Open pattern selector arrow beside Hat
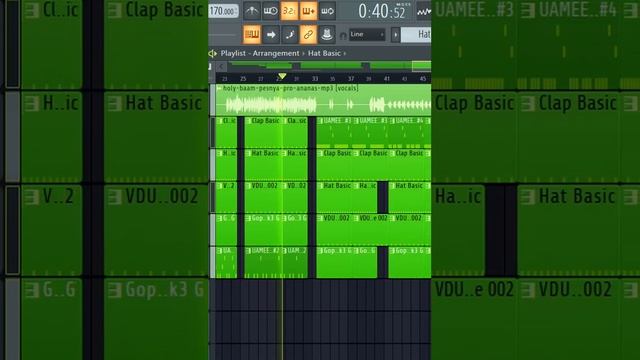The image size is (640, 360). tap(395, 35)
